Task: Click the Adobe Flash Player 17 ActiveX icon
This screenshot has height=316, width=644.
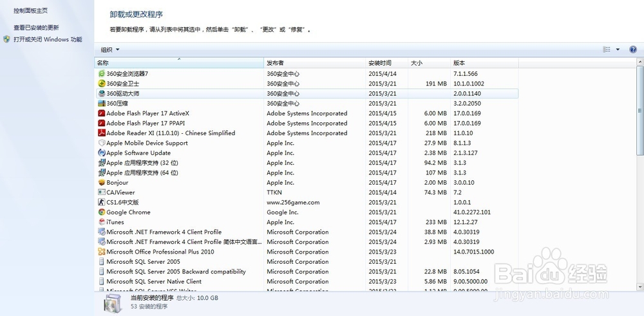Action: tap(102, 113)
